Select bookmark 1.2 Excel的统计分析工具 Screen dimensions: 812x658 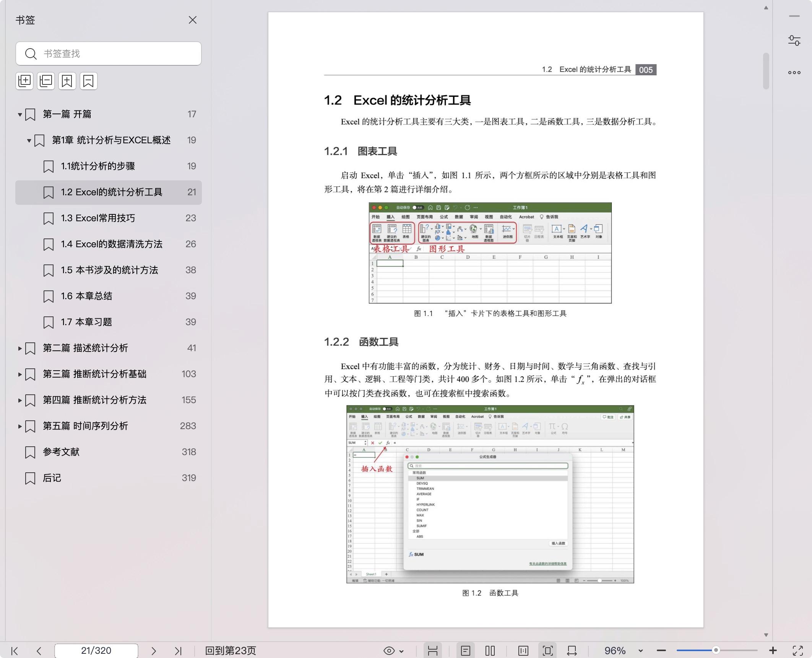coord(109,192)
